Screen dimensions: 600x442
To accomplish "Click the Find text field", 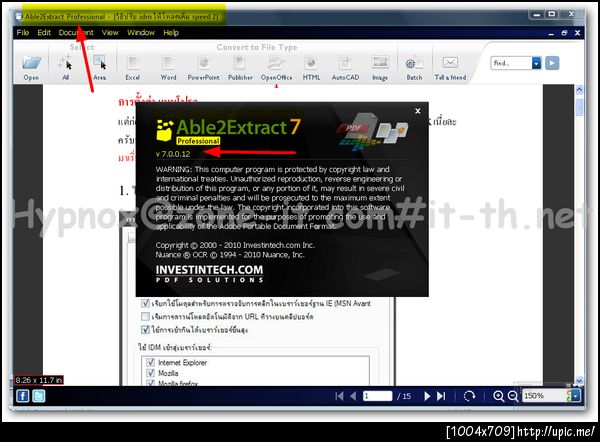I will [511, 63].
